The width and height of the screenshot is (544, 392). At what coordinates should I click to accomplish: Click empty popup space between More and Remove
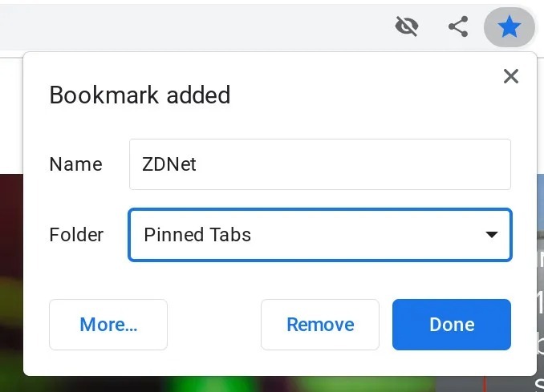pyautogui.click(x=214, y=325)
